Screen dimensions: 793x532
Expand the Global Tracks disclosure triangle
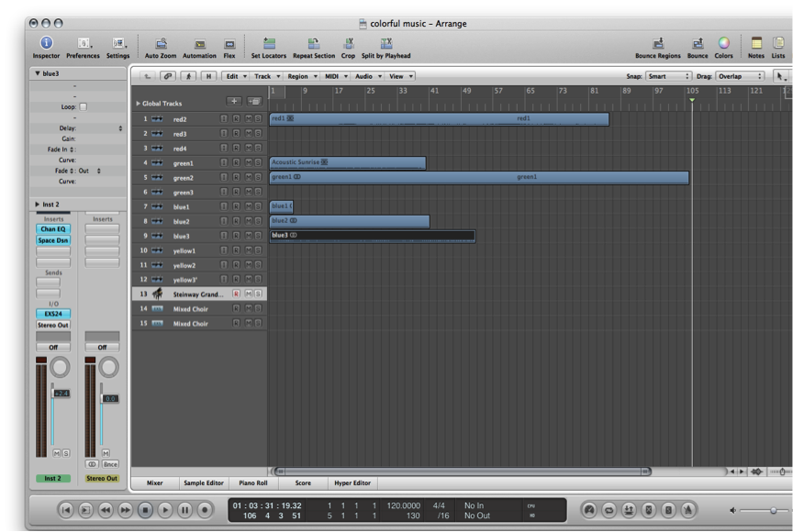[139, 104]
